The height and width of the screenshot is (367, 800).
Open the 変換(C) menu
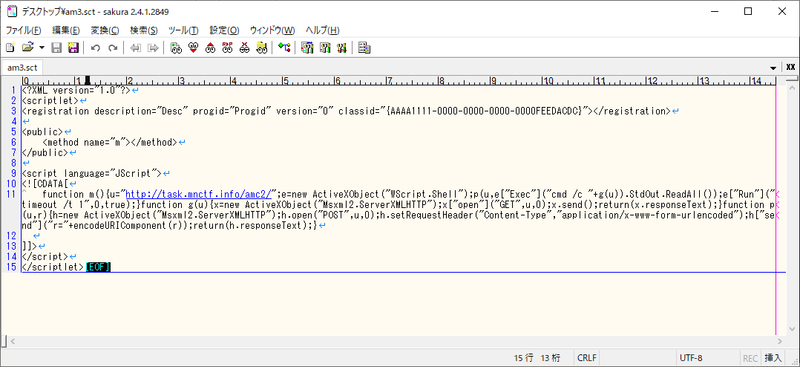pos(105,30)
